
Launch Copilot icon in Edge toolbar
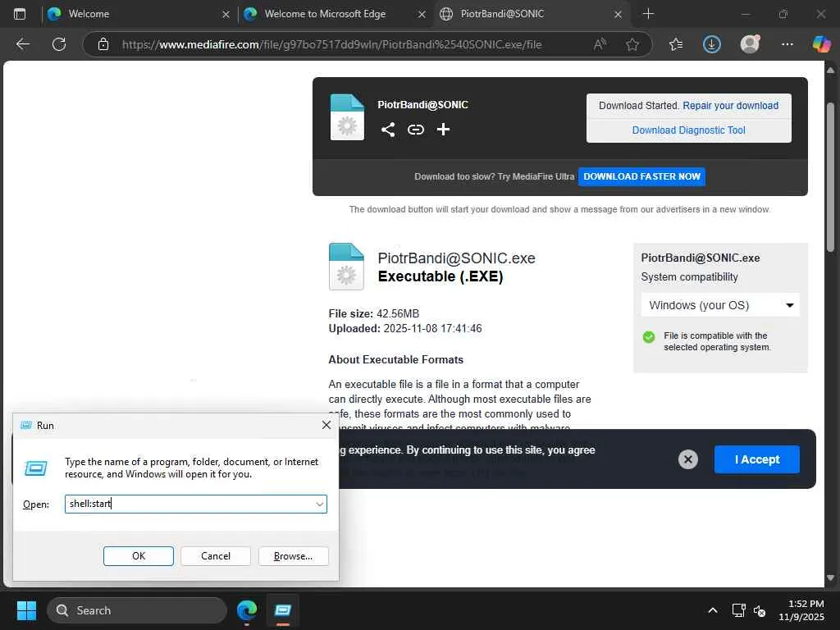(821, 44)
